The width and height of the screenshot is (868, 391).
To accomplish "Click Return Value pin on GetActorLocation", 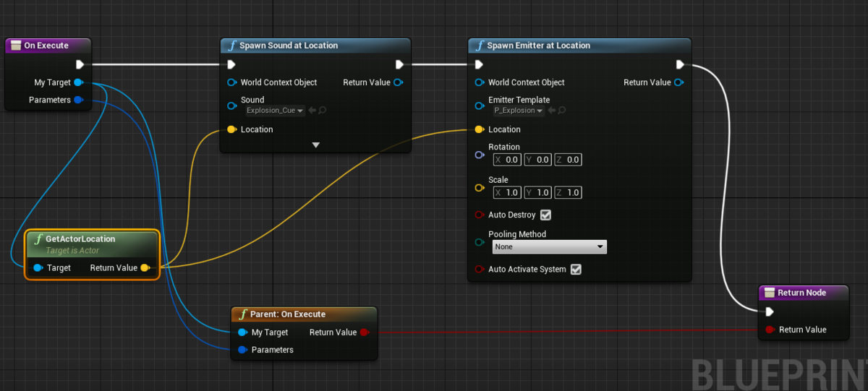I will tap(145, 267).
